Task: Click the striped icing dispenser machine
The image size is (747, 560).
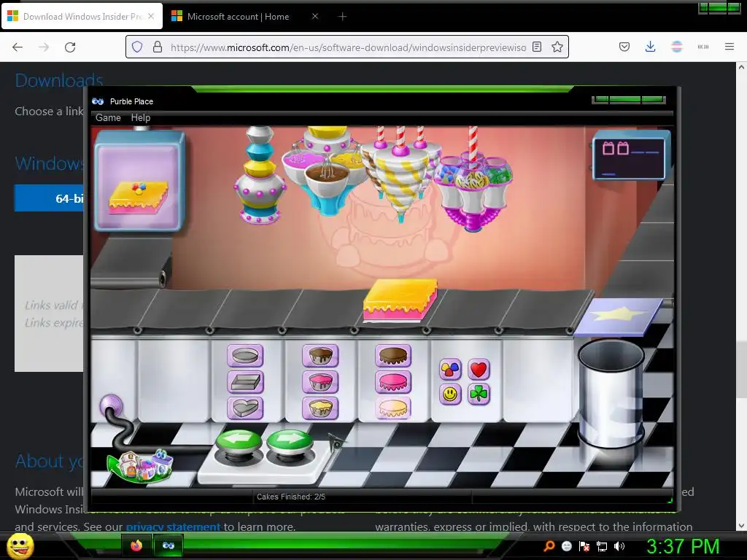Action: tap(400, 171)
